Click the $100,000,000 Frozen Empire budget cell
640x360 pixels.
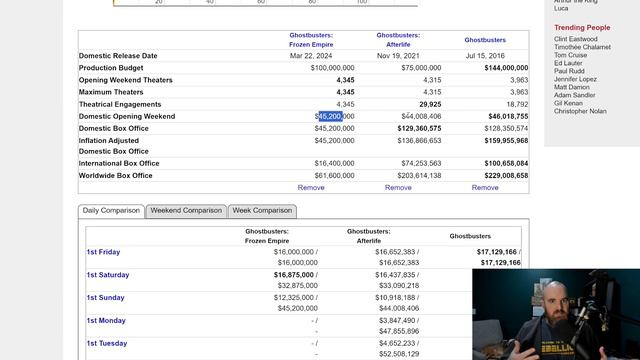tap(332, 68)
